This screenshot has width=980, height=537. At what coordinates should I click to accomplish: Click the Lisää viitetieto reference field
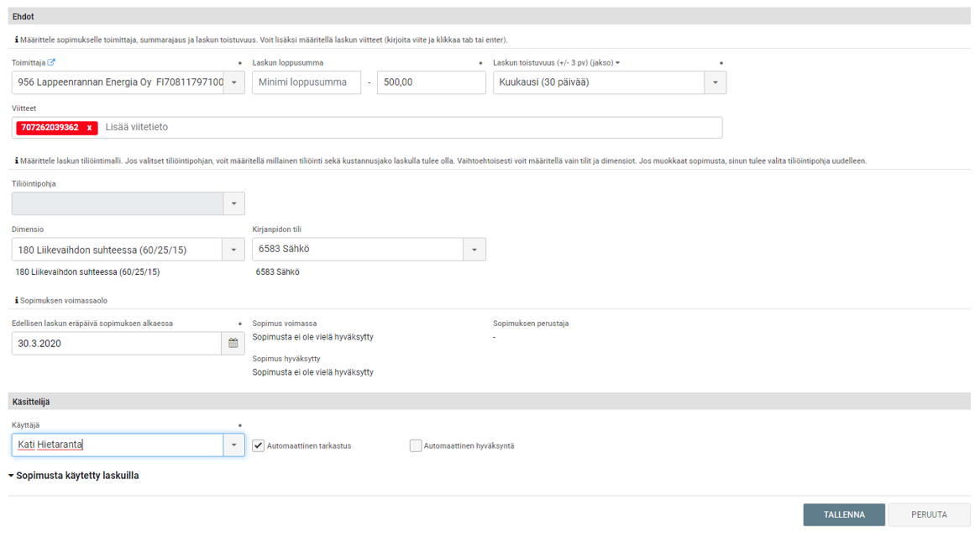pos(410,128)
